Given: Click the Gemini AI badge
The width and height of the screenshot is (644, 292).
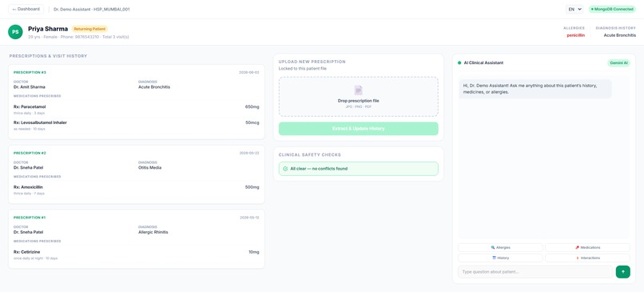Looking at the screenshot, I should [x=618, y=63].
